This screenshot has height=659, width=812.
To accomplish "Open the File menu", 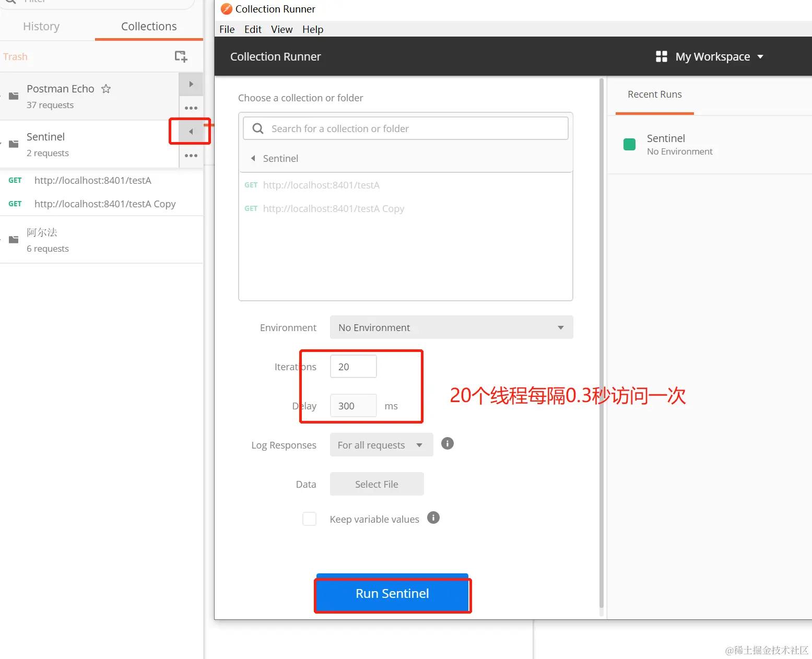I will (x=227, y=29).
